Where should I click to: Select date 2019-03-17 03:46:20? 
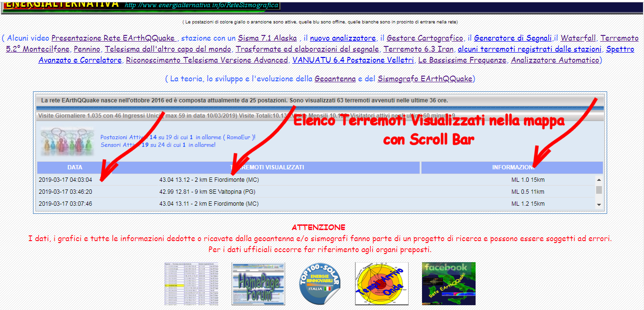click(66, 192)
